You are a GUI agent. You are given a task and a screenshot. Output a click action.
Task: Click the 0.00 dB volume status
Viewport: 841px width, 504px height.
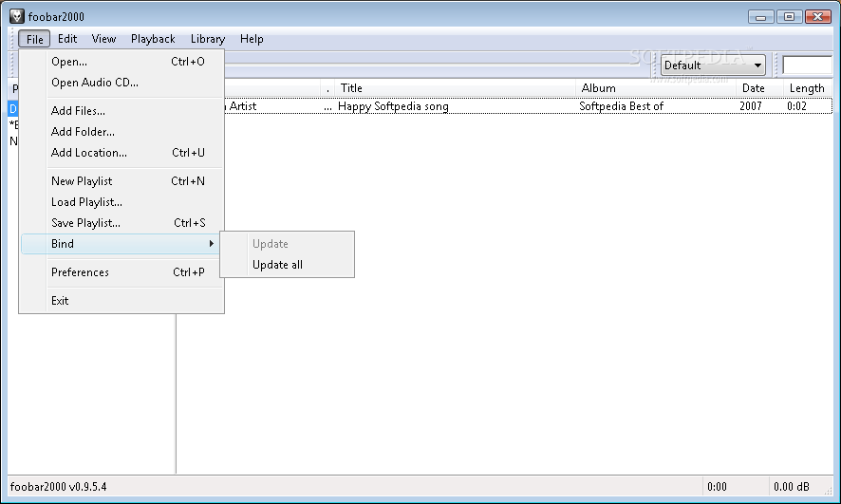(791, 487)
